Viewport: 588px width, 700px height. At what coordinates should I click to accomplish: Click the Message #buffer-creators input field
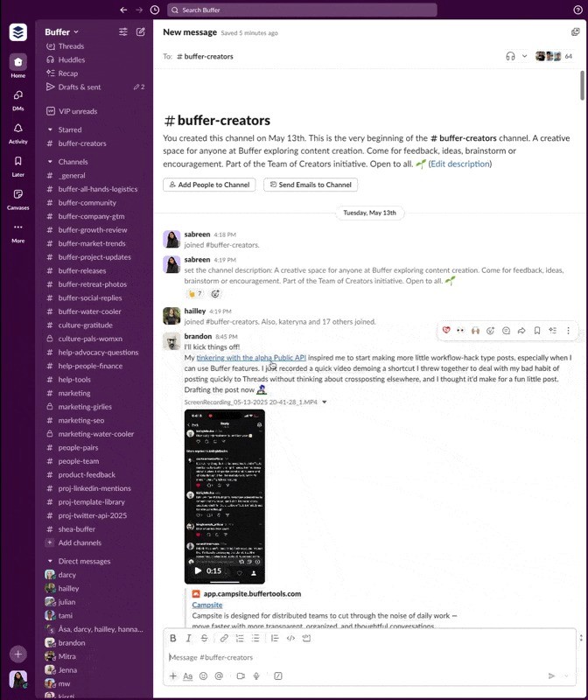click(x=369, y=657)
